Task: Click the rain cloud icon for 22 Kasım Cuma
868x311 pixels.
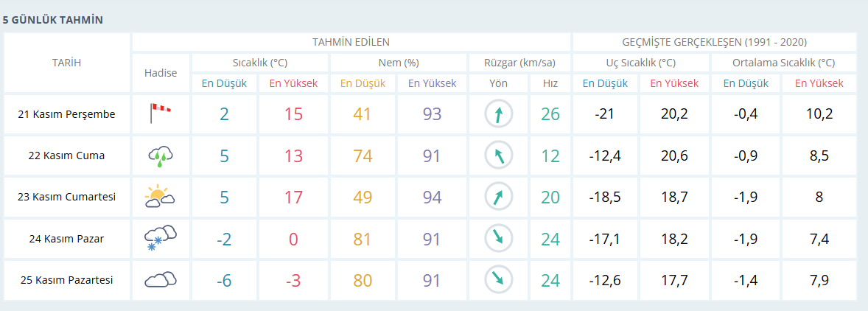Action: 160,155
